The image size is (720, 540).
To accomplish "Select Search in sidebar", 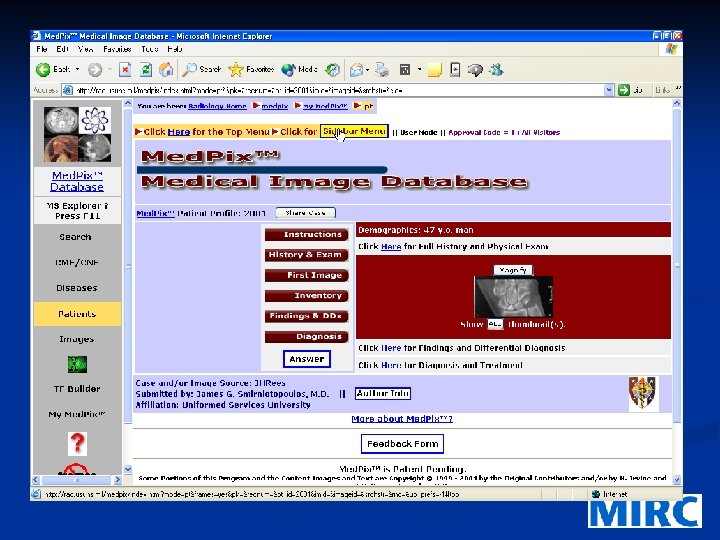I will [75, 237].
